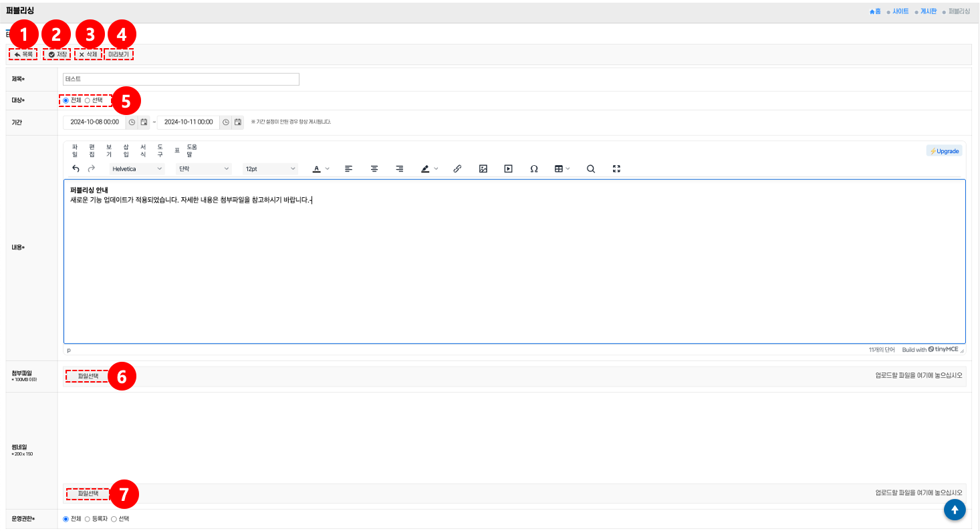Click the undo arrow in the editor toolbar
Image resolution: width=980 pixels, height=531 pixels.
click(x=76, y=169)
